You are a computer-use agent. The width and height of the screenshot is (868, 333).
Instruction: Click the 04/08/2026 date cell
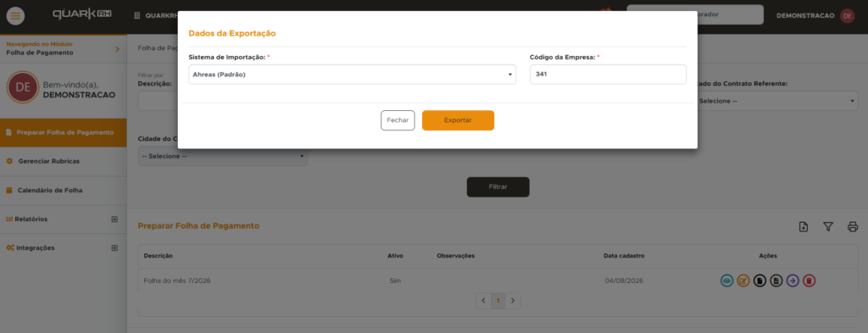point(624,281)
